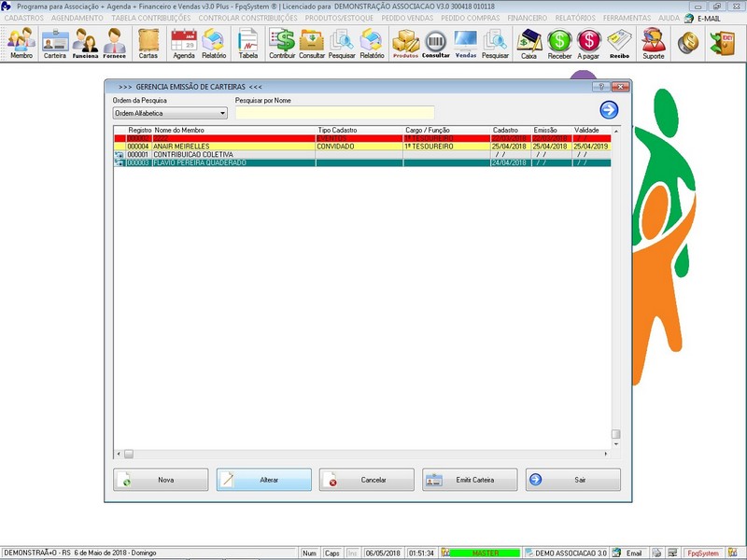Click the Nova button
Viewport: 747px width, 560px height.
pyautogui.click(x=161, y=480)
